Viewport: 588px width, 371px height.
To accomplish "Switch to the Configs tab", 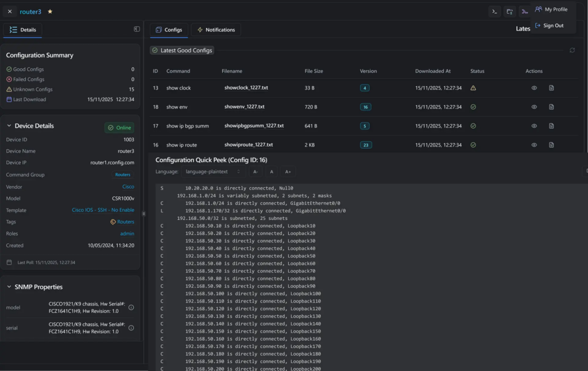I will click(x=169, y=30).
